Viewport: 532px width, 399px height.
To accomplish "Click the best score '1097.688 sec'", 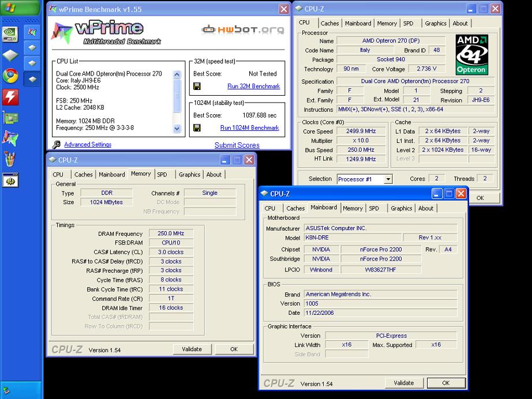I will coord(260,115).
